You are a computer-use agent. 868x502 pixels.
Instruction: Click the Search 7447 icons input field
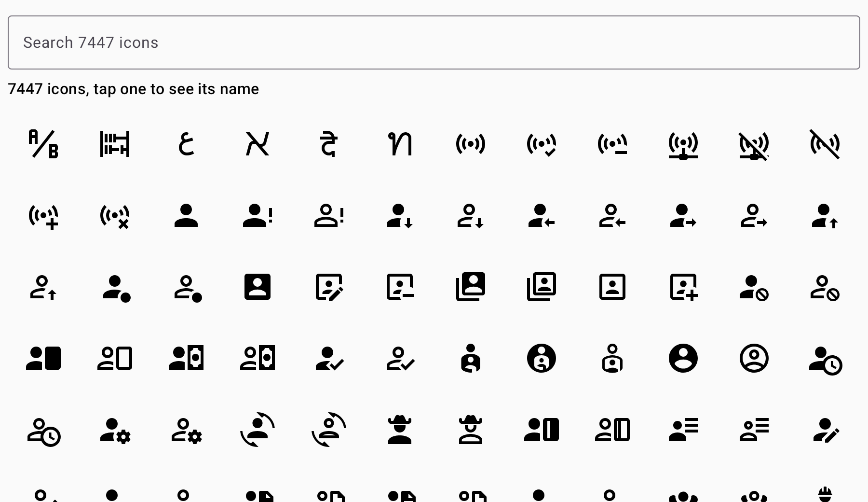pyautogui.click(x=434, y=42)
